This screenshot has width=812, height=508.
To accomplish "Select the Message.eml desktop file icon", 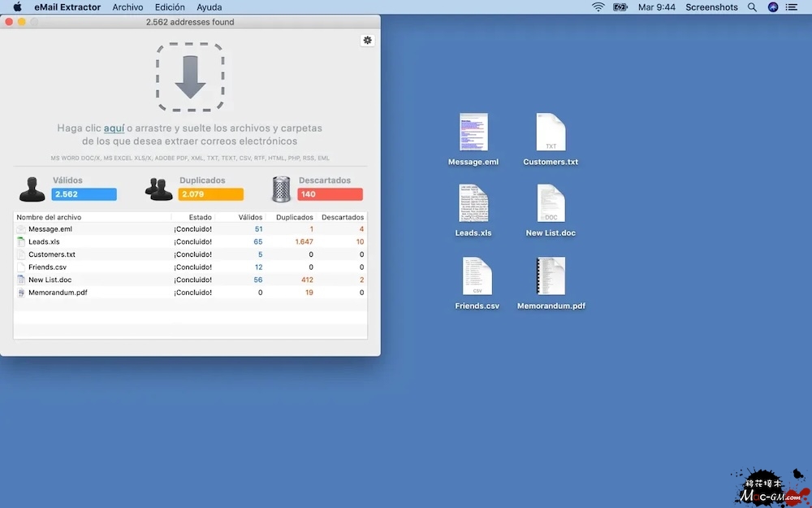I will point(473,132).
